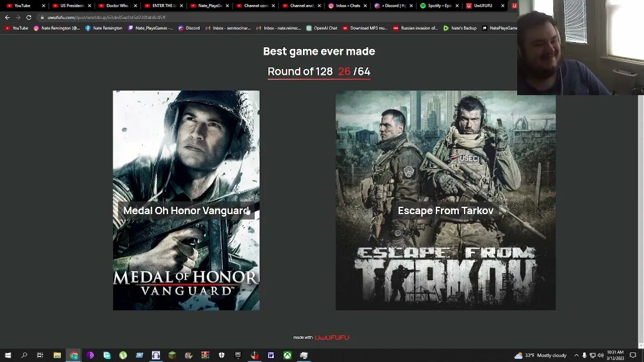Close the first YouTube tab
The image size is (644, 362).
(x=43, y=6)
